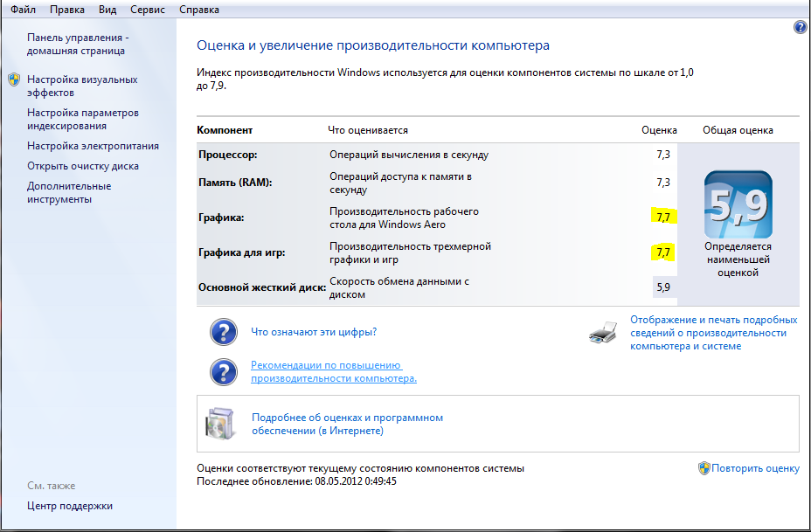Go to 'Панель управления - домашняя страница'
Viewport: 811px width, 532px height.
click(78, 45)
